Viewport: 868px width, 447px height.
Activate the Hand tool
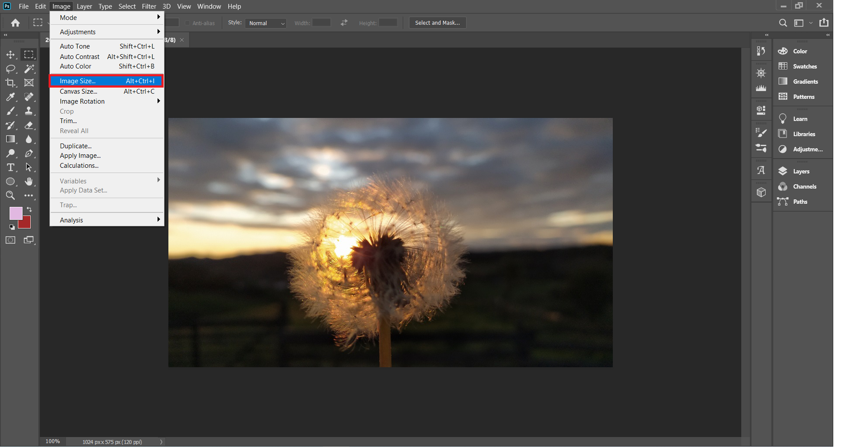click(29, 181)
